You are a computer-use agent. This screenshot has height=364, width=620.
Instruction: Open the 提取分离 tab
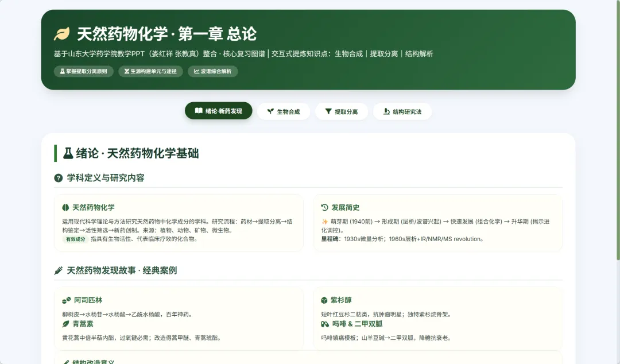[342, 111]
